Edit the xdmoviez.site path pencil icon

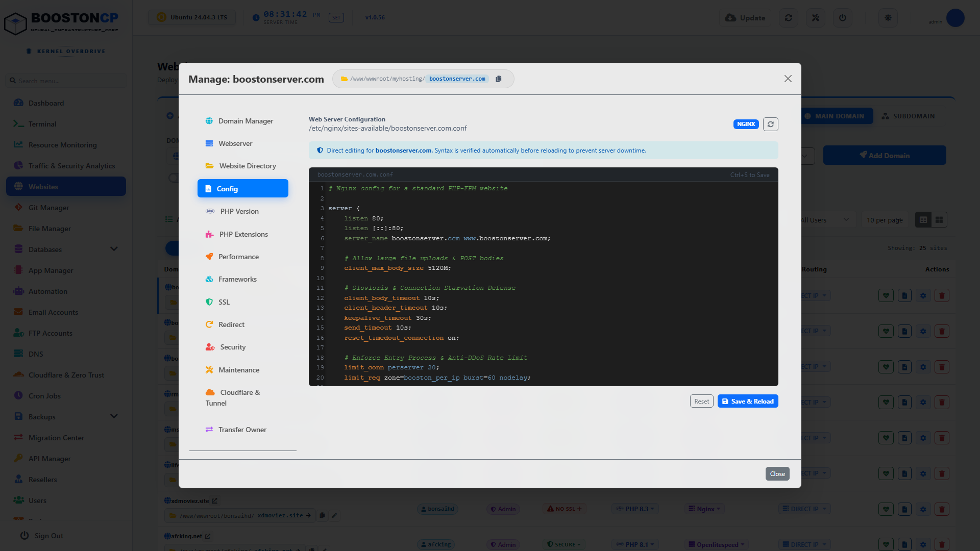click(334, 515)
